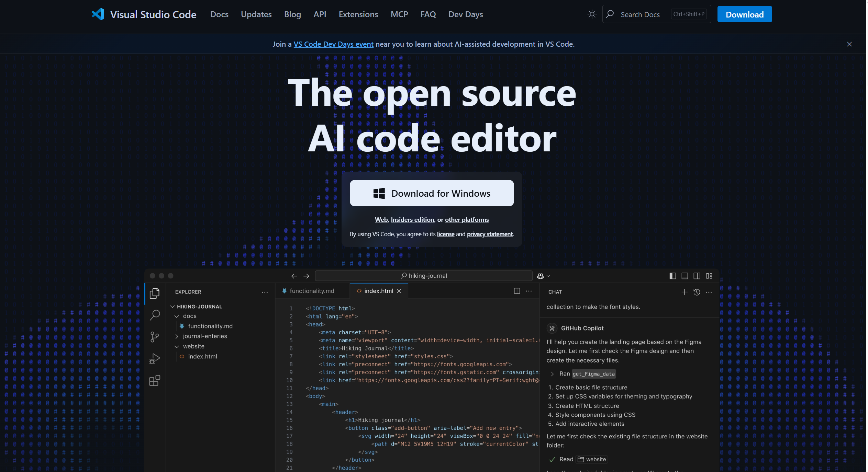Expand the journal-enteries folder
This screenshot has width=868, height=472.
tap(204, 336)
